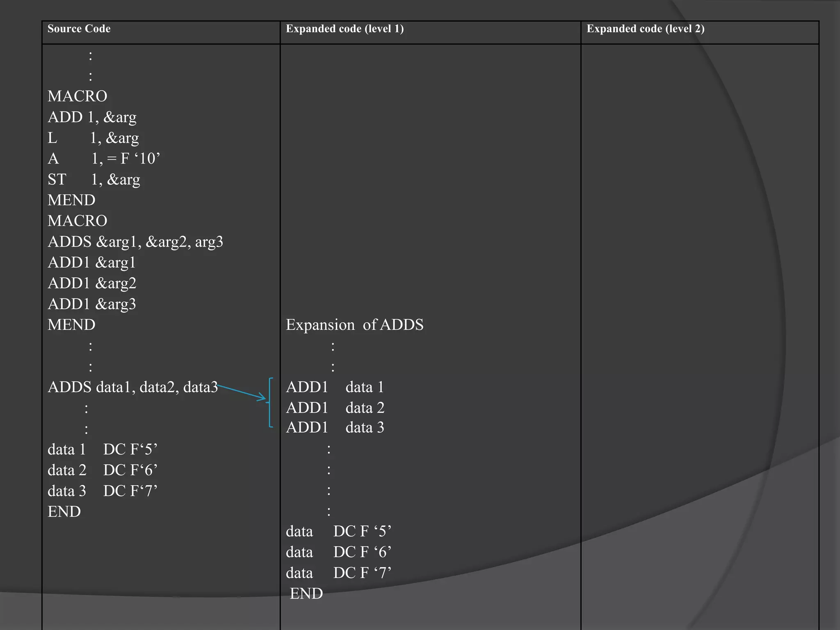This screenshot has height=630, width=840.
Task: Click the 'Expanded code (level 1)' header
Action: click(x=345, y=29)
